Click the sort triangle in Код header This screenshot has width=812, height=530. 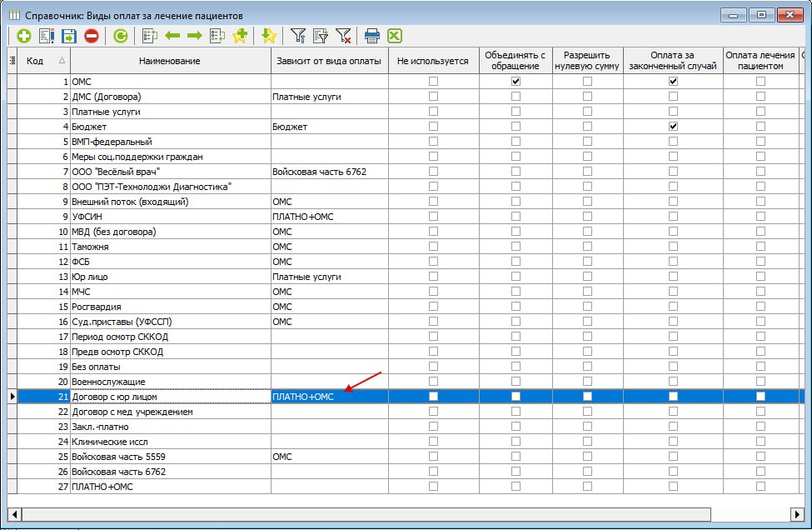pyautogui.click(x=62, y=61)
